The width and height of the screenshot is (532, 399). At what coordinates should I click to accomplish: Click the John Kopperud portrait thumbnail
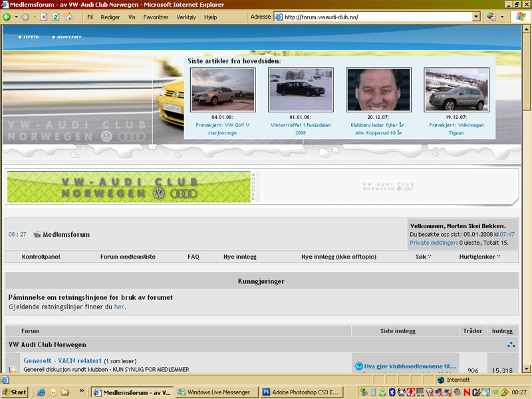tap(378, 90)
